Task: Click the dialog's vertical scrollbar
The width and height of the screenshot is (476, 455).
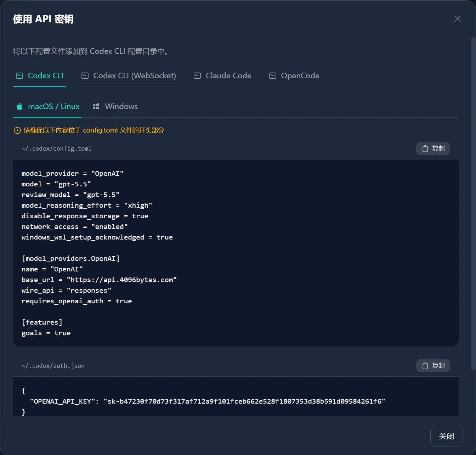Action: (473, 204)
